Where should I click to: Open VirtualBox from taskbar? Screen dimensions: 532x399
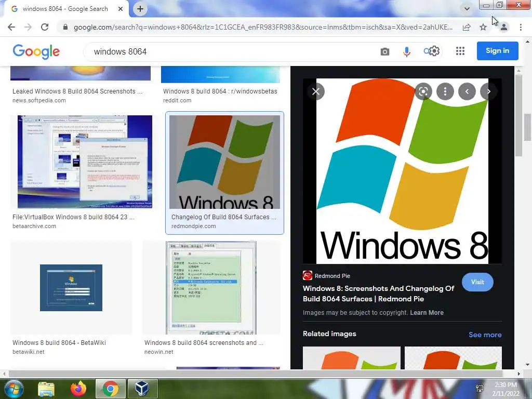tap(142, 389)
